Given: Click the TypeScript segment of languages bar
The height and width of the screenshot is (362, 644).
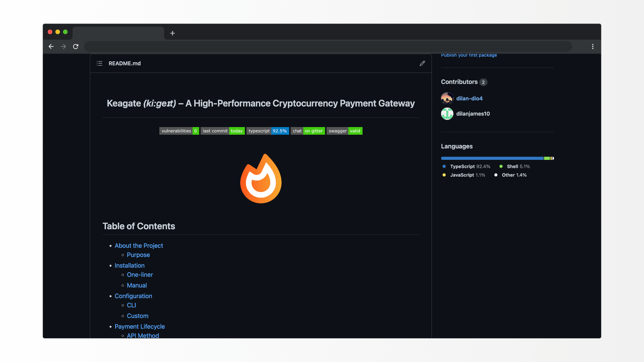Looking at the screenshot, I should (492, 158).
